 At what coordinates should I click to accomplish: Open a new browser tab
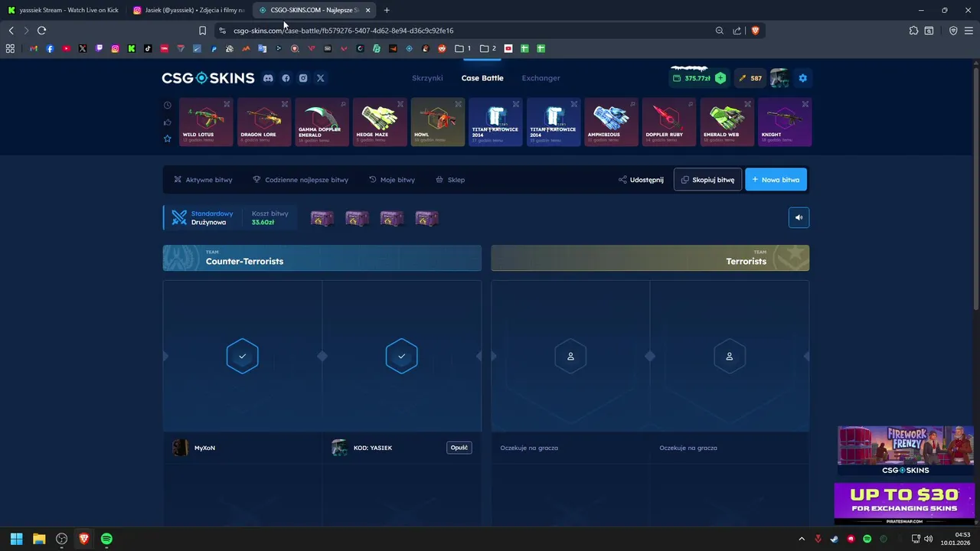387,10
